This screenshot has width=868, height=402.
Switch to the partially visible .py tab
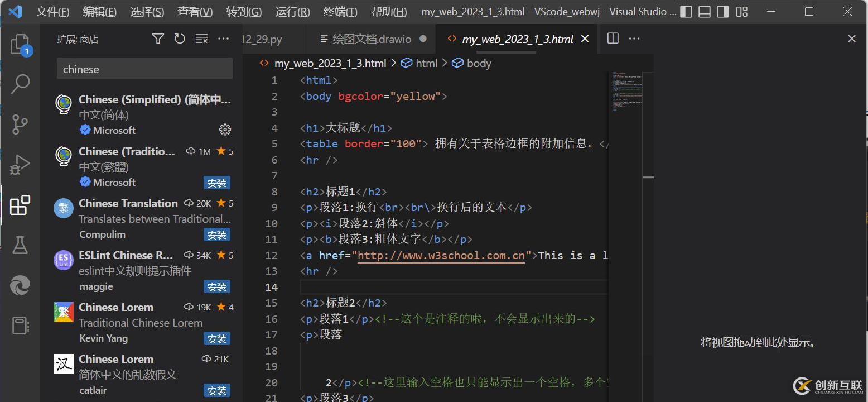[274, 39]
